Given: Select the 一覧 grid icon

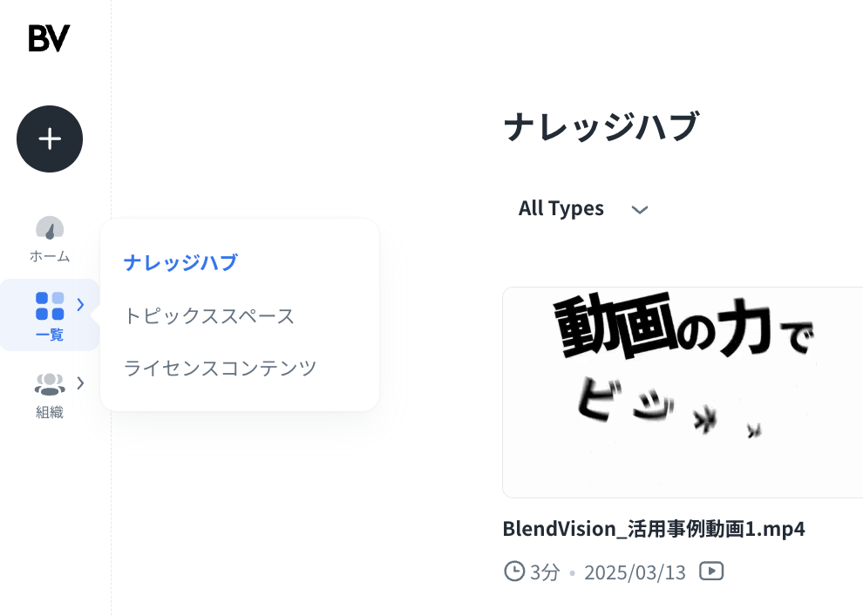Looking at the screenshot, I should pos(50,306).
